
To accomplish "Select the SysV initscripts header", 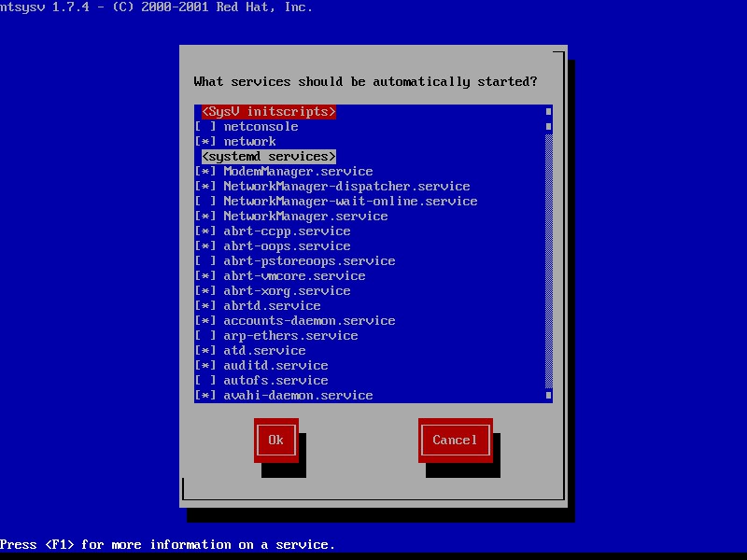I will tap(269, 111).
